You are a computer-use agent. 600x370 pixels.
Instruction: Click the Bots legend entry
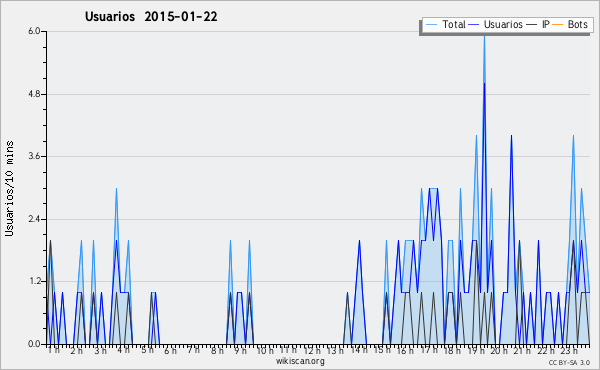coord(570,24)
